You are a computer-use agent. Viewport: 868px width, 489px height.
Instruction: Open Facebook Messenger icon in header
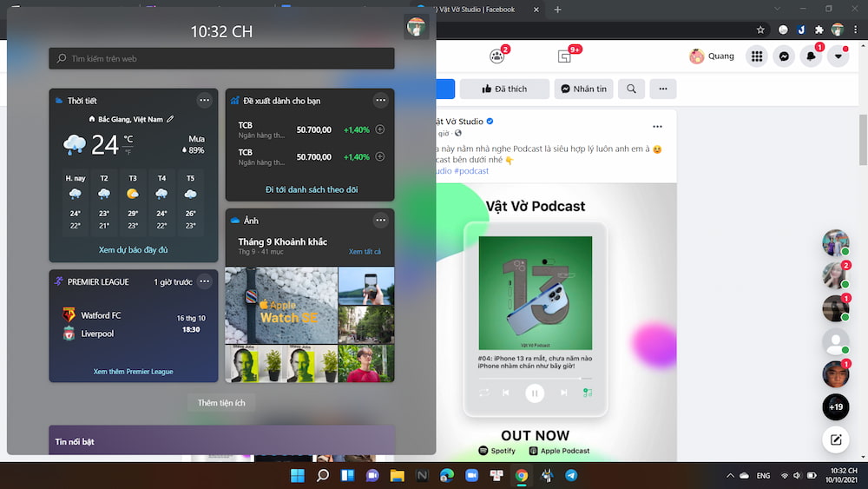click(784, 56)
